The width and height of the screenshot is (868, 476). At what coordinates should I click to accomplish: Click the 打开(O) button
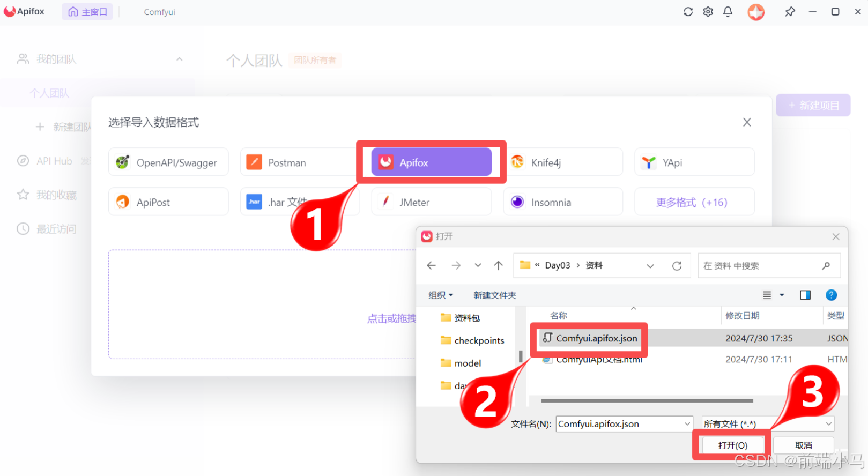tap(732, 445)
